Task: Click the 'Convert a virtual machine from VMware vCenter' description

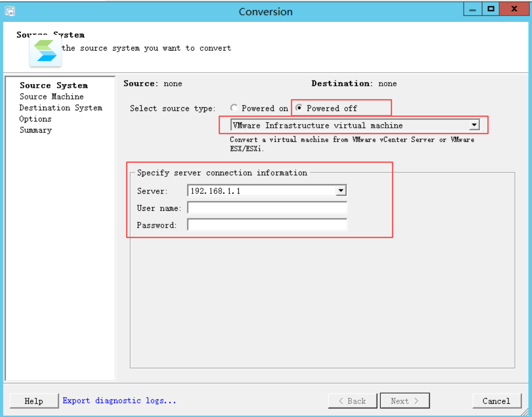Action: (352, 144)
